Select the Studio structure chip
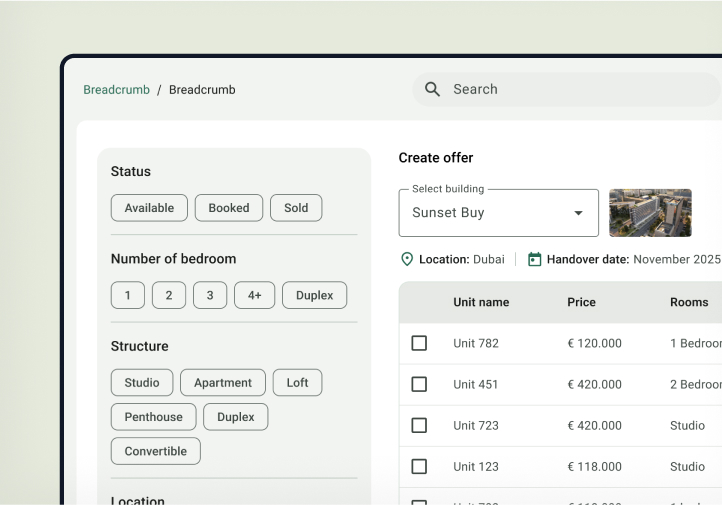 (142, 383)
